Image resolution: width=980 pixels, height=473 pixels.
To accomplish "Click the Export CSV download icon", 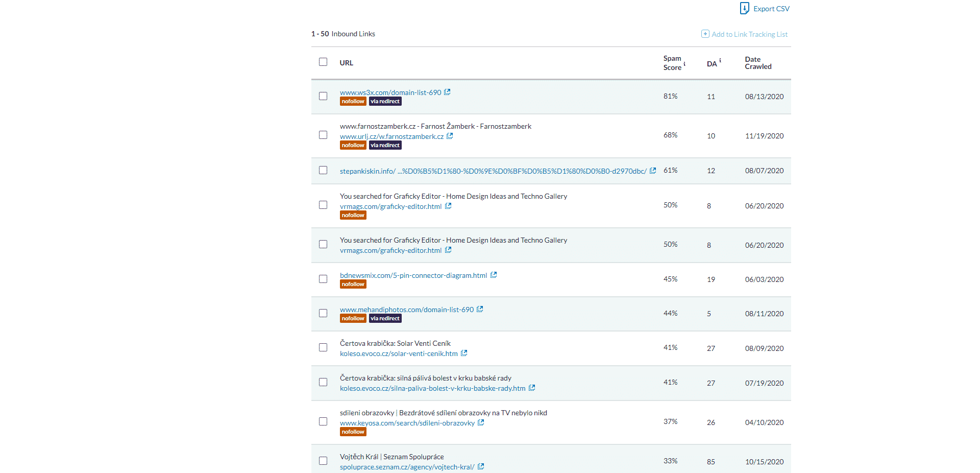I will coord(744,8).
